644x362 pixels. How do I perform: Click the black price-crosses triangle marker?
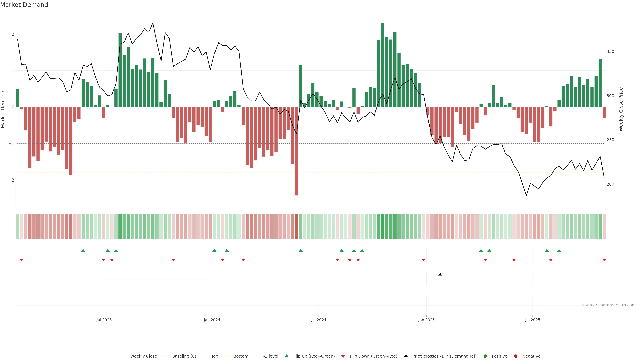(x=440, y=274)
